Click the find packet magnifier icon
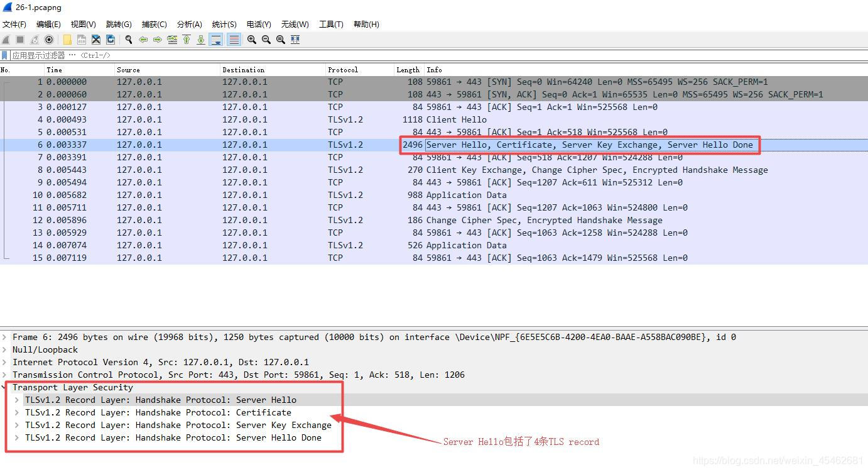The height and width of the screenshot is (472, 868). (x=127, y=39)
